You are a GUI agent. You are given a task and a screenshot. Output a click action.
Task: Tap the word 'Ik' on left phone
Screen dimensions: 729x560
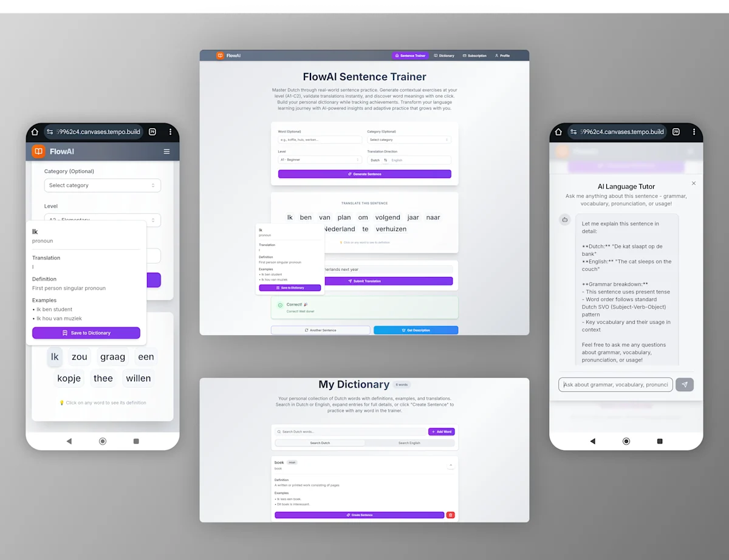point(55,357)
